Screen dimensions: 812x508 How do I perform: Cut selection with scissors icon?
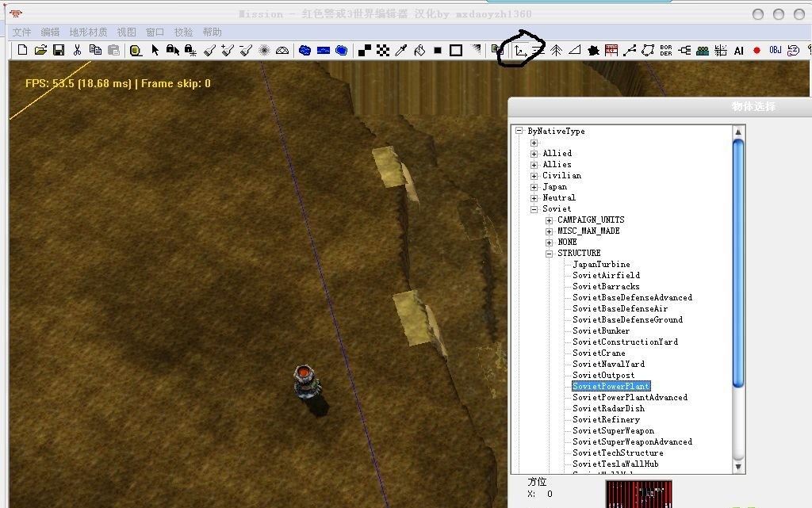77,50
